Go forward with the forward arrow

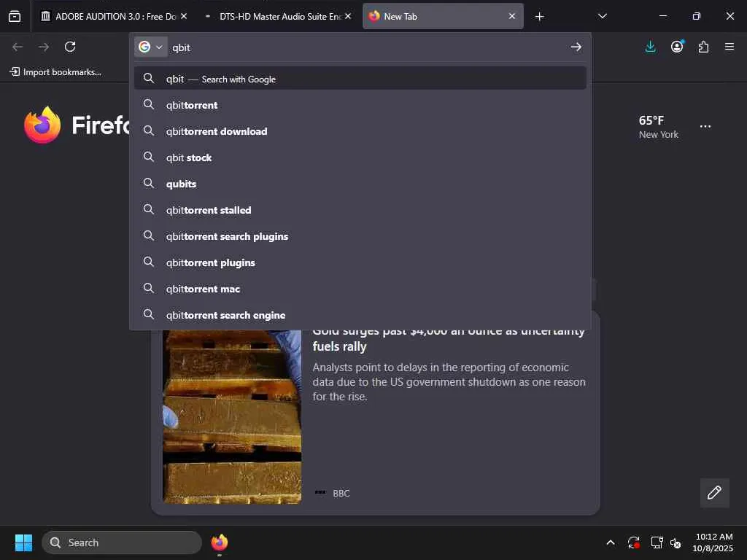(x=44, y=47)
